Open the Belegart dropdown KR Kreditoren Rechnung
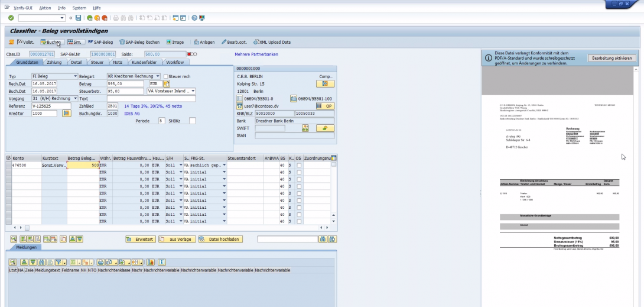This screenshot has width=644, height=307. click(158, 76)
